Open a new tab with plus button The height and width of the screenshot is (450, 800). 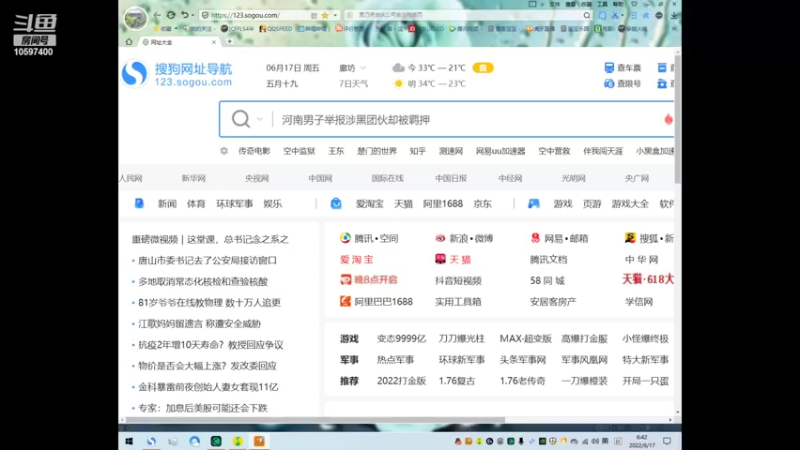click(230, 41)
